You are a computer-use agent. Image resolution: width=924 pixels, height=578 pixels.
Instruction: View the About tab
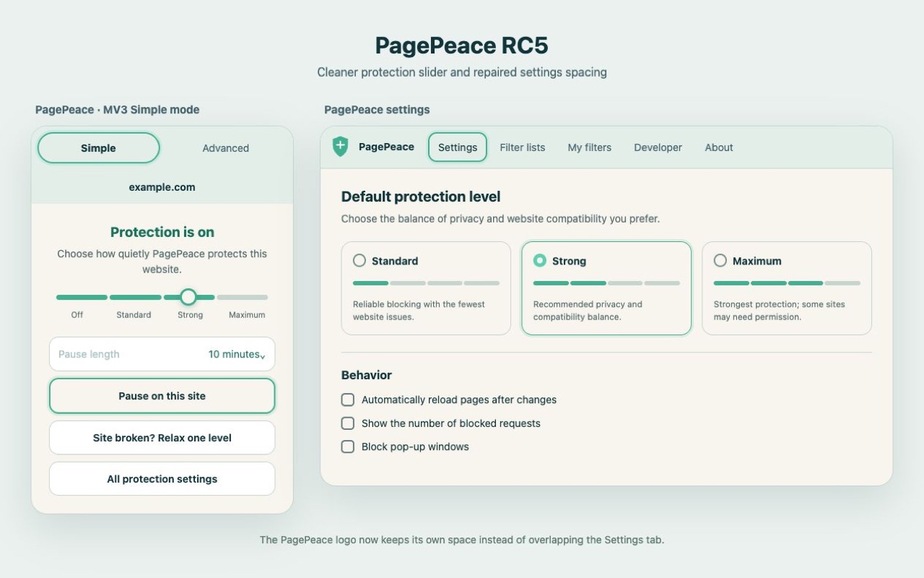[x=719, y=147]
